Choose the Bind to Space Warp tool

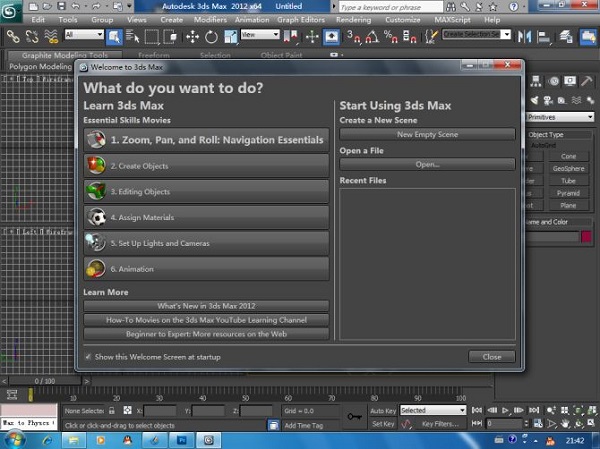51,37
